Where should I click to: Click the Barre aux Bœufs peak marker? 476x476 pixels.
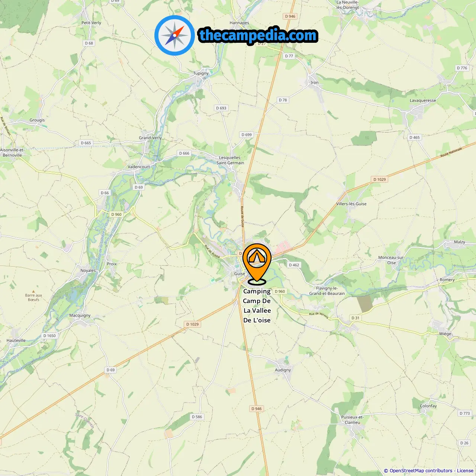pyautogui.click(x=33, y=292)
